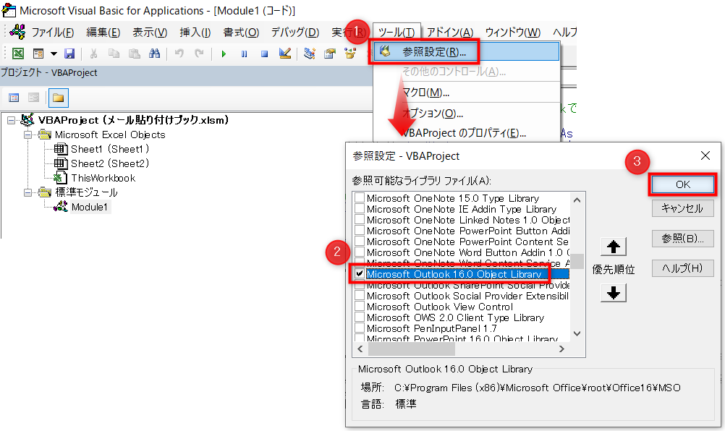
Task: Click the Design Mode icon
Action: (285, 53)
